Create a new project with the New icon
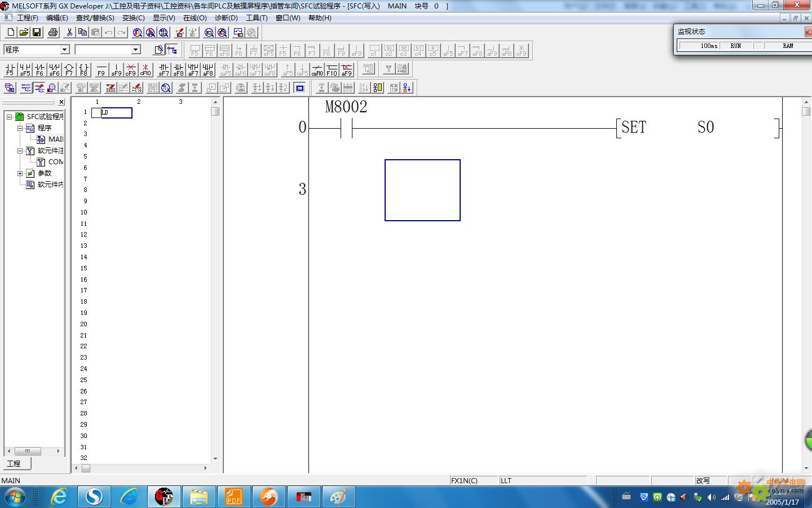812x508 pixels. click(10, 33)
